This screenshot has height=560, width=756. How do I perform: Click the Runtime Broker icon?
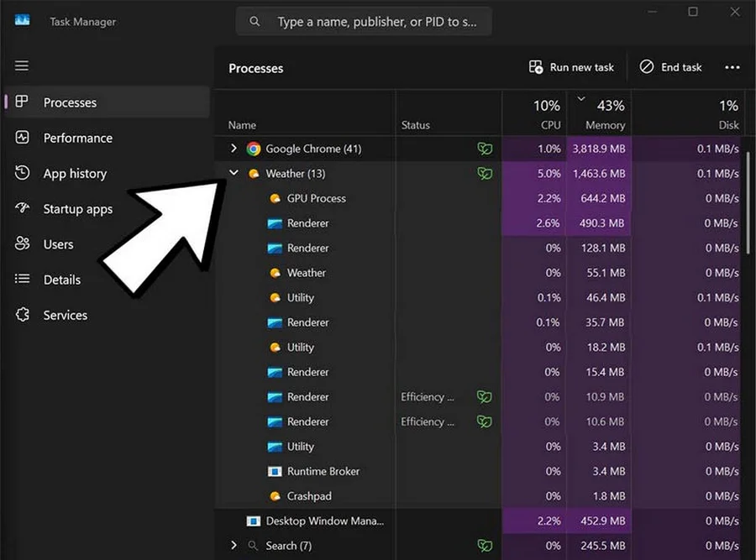(275, 471)
